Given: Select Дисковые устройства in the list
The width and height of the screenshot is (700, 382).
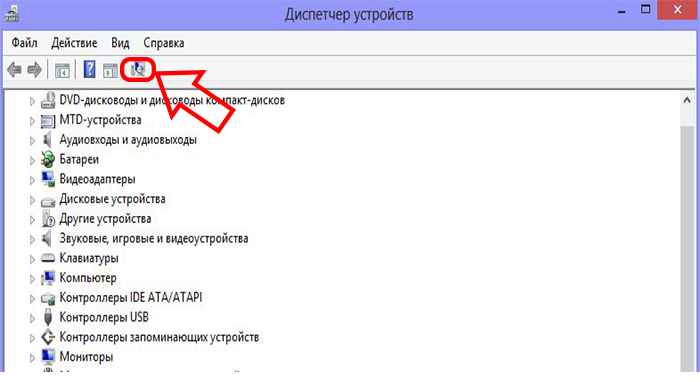Looking at the screenshot, I should tap(112, 199).
